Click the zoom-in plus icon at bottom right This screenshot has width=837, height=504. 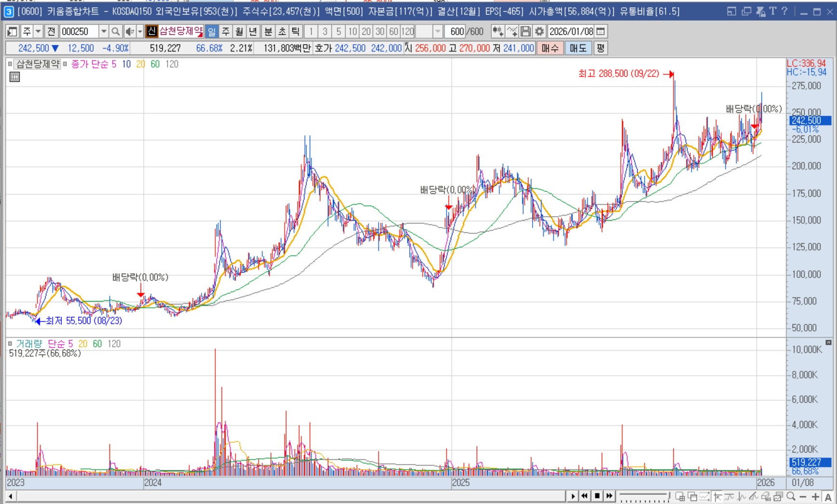(x=815, y=496)
